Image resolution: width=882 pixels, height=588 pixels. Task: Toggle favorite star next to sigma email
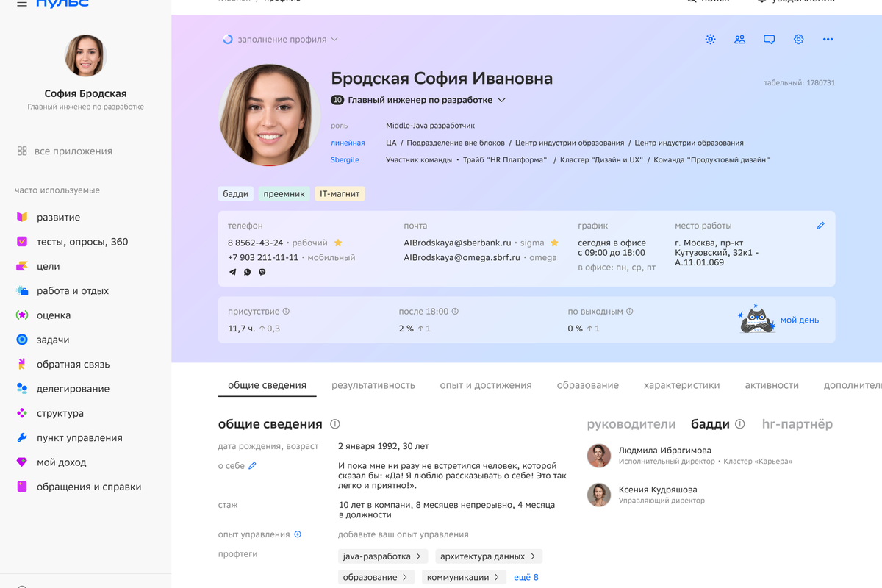(554, 243)
